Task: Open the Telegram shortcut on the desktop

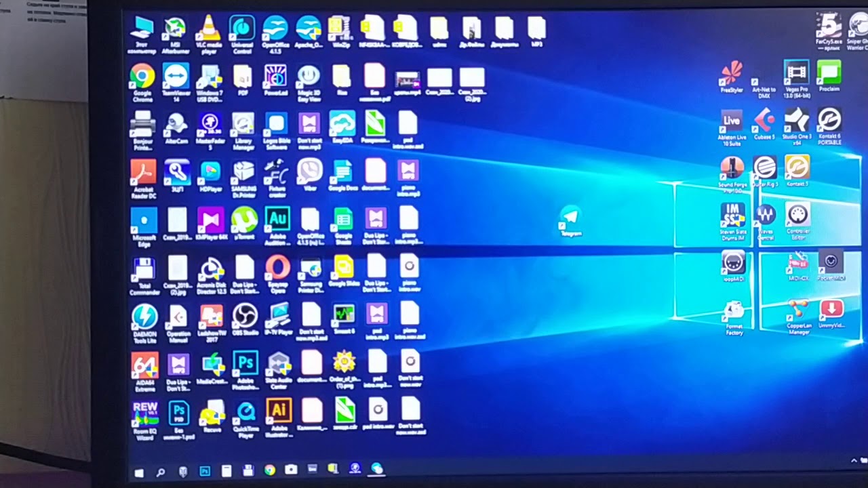Action: point(570,221)
